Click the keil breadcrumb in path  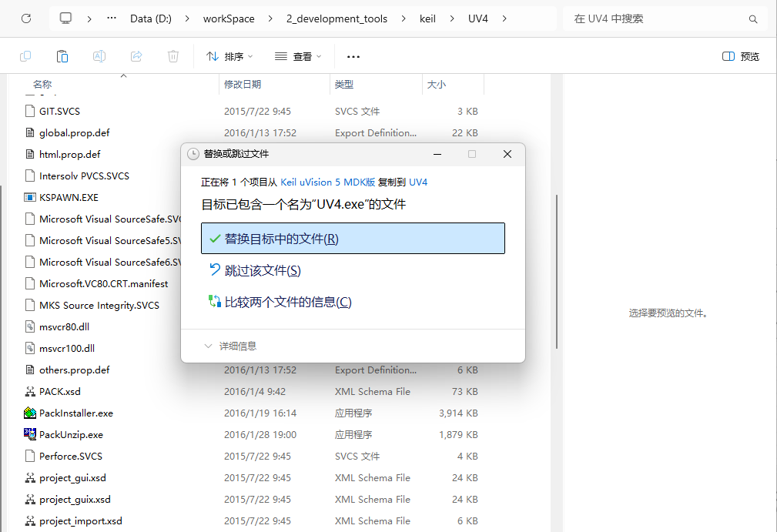click(427, 18)
